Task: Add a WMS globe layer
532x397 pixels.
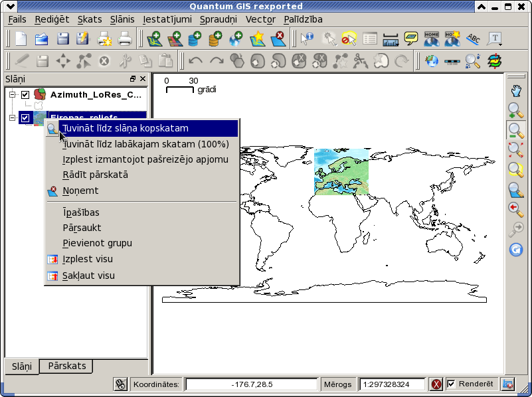Action: coord(236,39)
